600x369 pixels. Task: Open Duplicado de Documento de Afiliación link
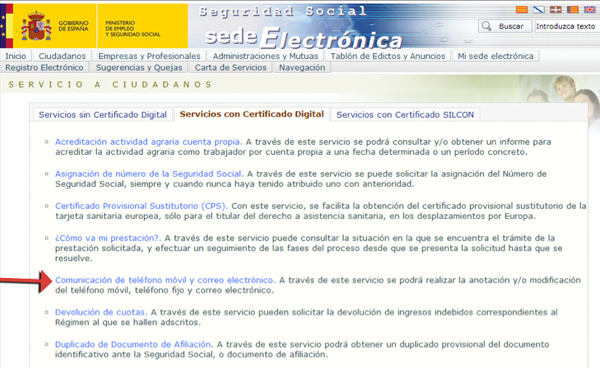point(134,344)
